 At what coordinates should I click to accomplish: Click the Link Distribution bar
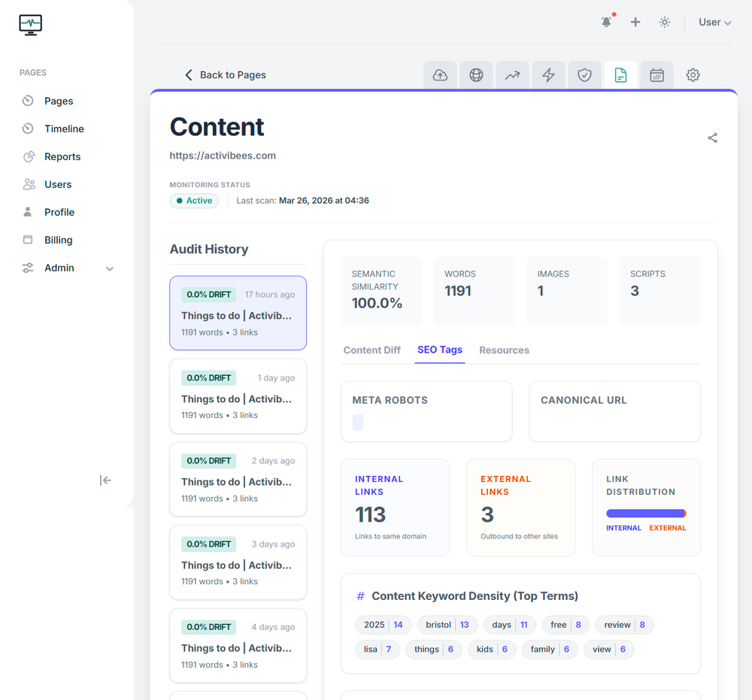645,511
